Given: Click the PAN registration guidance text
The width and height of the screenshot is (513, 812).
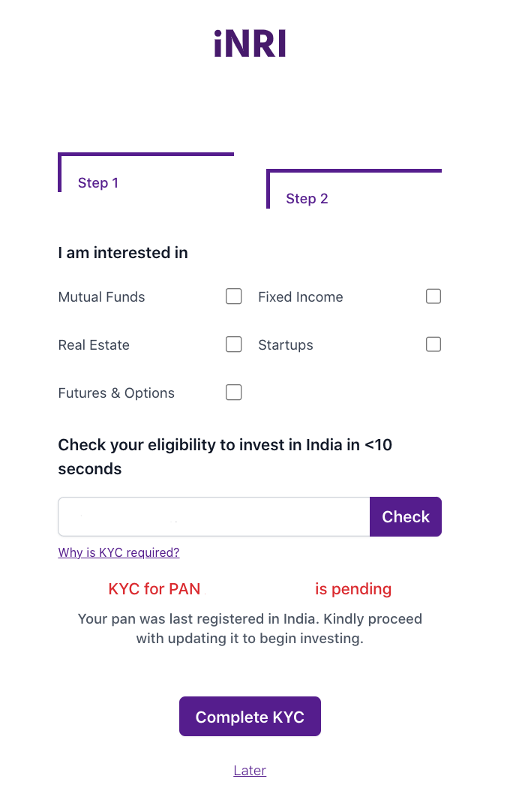Looking at the screenshot, I should (x=250, y=628).
